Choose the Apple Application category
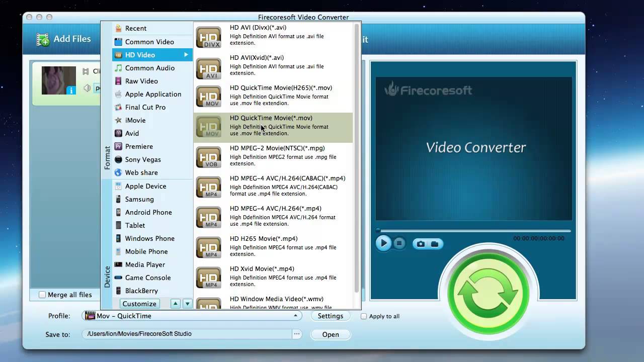 (152, 94)
